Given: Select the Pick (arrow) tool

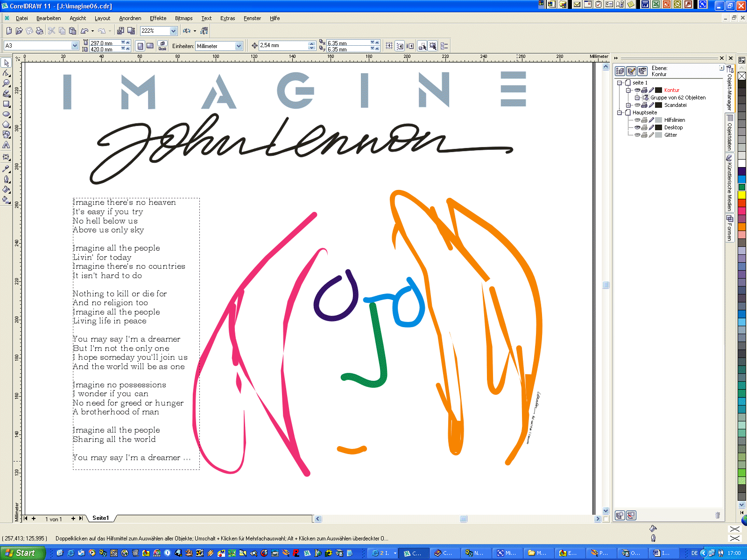Looking at the screenshot, I should 7,63.
